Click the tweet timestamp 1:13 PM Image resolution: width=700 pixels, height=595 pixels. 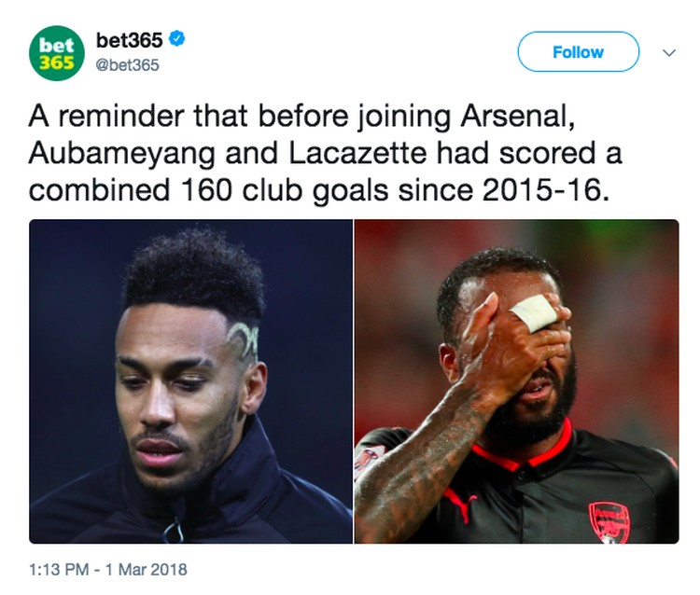pos(58,567)
